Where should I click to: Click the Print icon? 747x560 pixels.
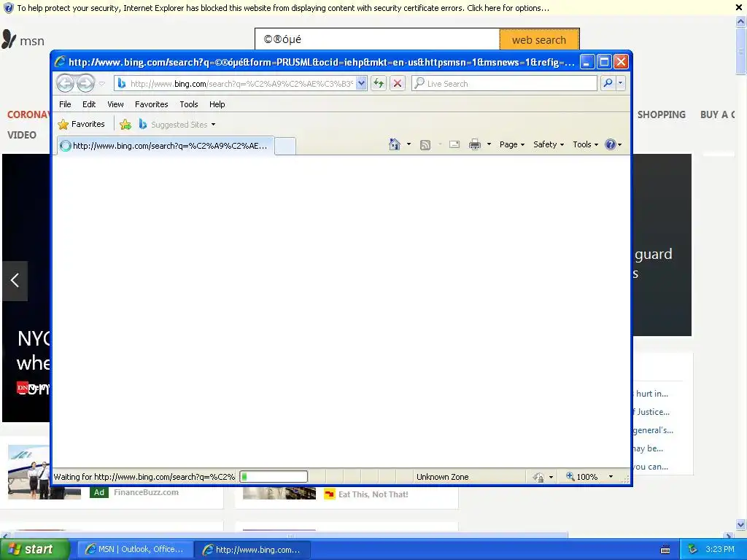point(474,145)
